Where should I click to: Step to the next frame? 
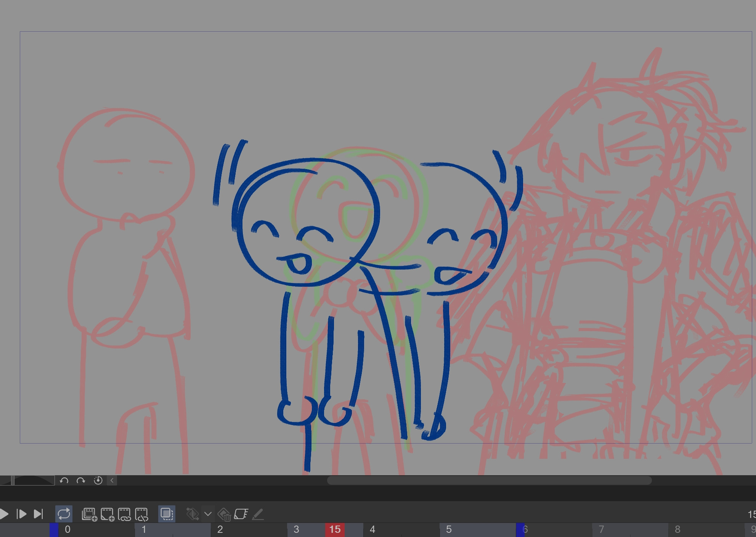21,514
